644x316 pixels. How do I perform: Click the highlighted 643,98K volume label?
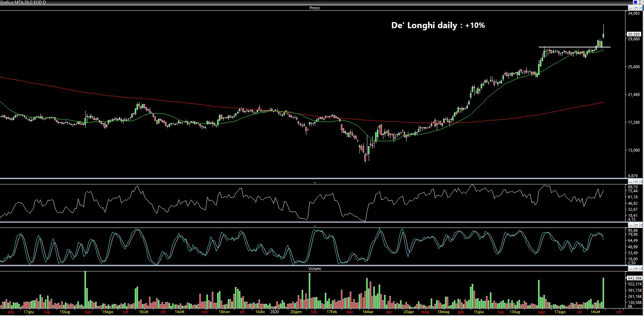[635, 278]
